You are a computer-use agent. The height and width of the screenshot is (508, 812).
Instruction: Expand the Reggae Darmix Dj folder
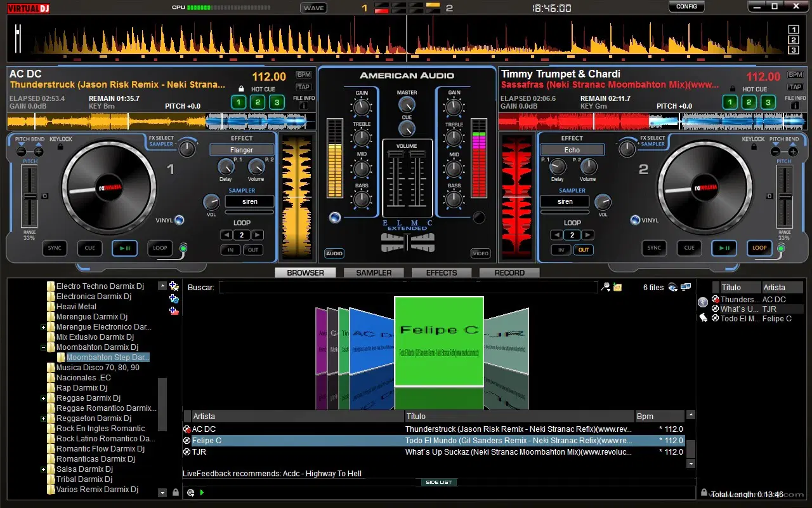tap(44, 398)
